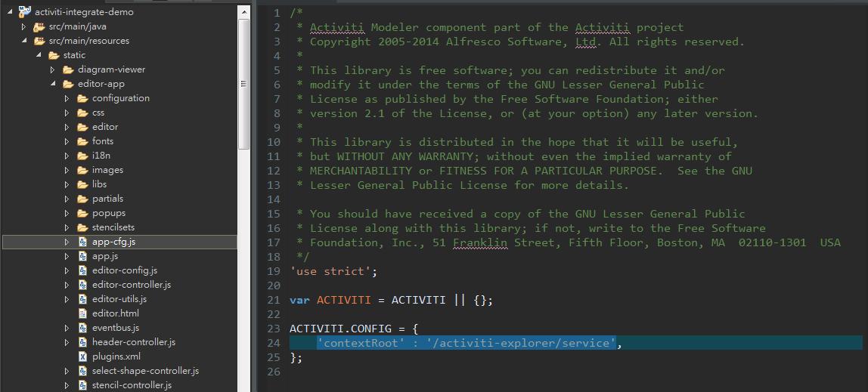The image size is (868, 392).
Task: Click the eventbus.js file icon
Action: tap(82, 328)
